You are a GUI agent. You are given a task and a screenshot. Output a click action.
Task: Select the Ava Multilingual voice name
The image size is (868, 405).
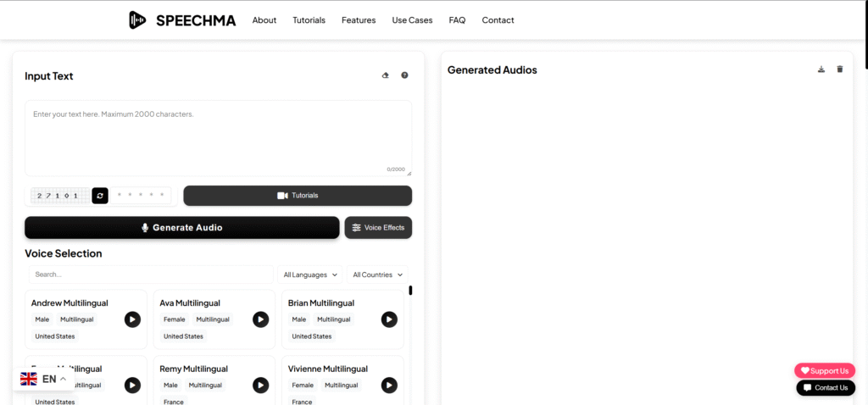[x=190, y=303]
